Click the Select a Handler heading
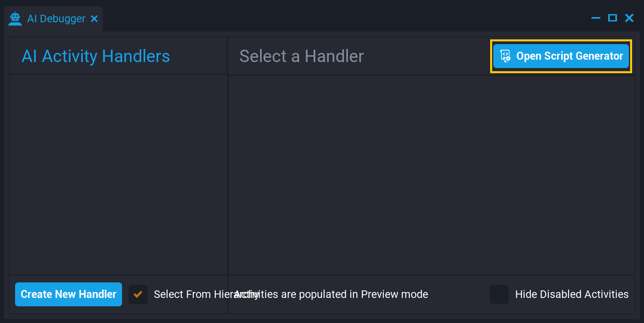Image resolution: width=644 pixels, height=323 pixels. (301, 56)
